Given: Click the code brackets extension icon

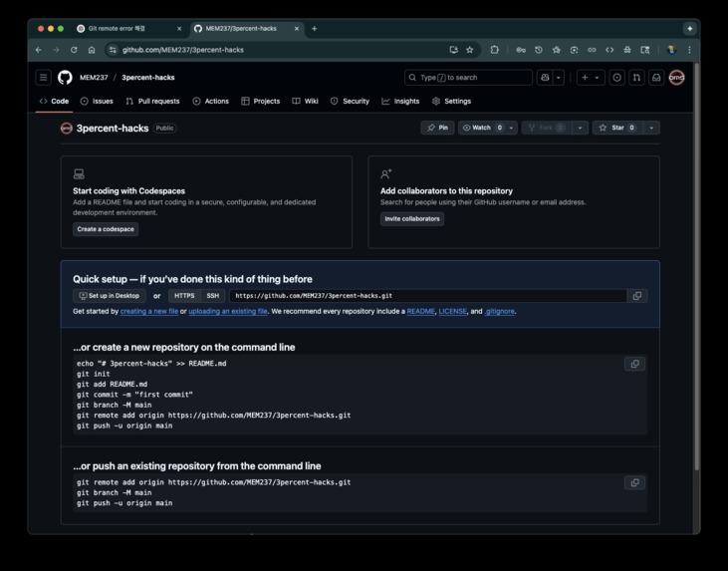Looking at the screenshot, I should pyautogui.click(x=609, y=50).
